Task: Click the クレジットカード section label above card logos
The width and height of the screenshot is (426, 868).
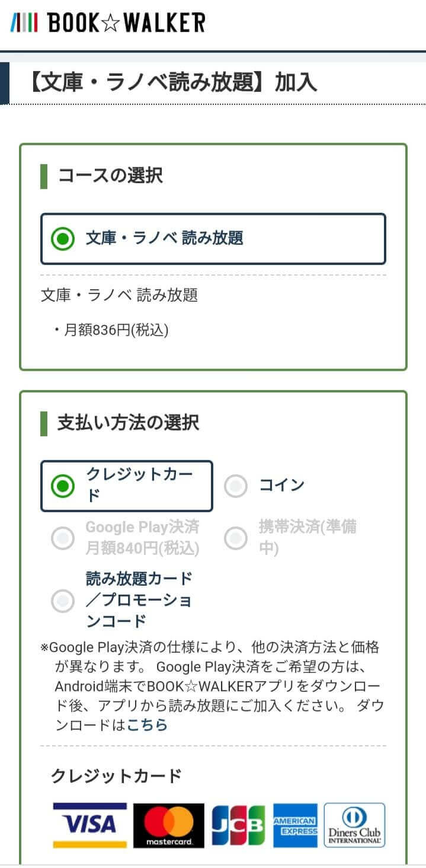Action: point(116,776)
